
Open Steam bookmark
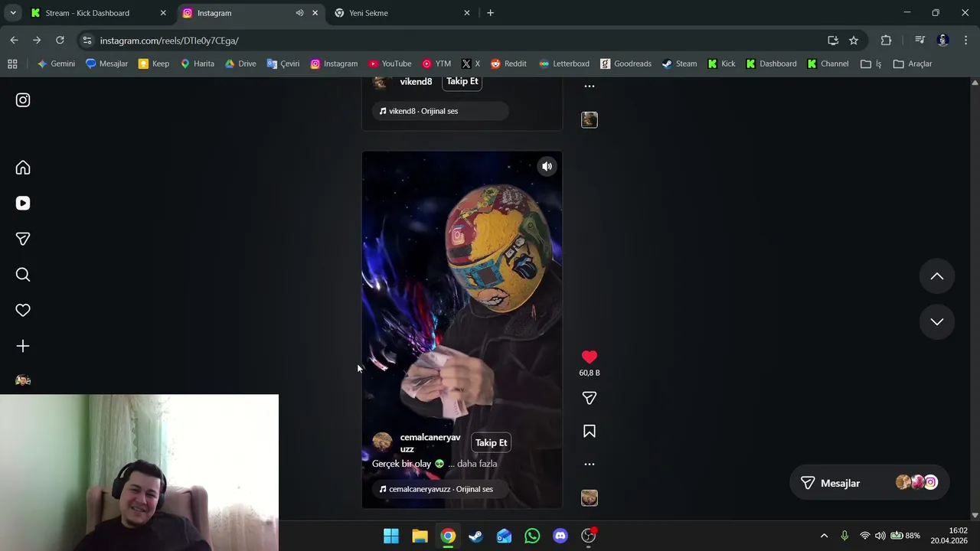(x=679, y=64)
